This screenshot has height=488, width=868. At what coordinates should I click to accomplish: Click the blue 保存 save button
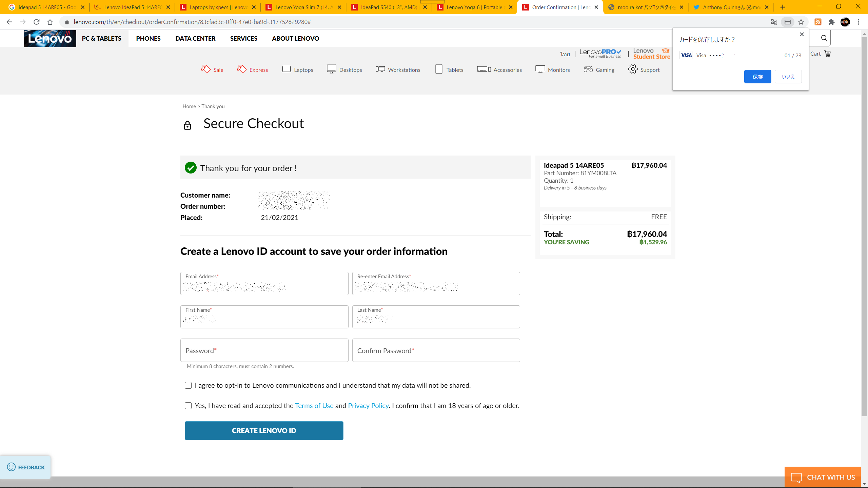point(757,77)
